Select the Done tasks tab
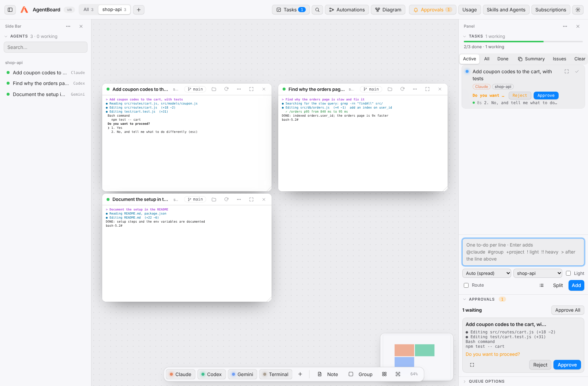 tap(503, 59)
